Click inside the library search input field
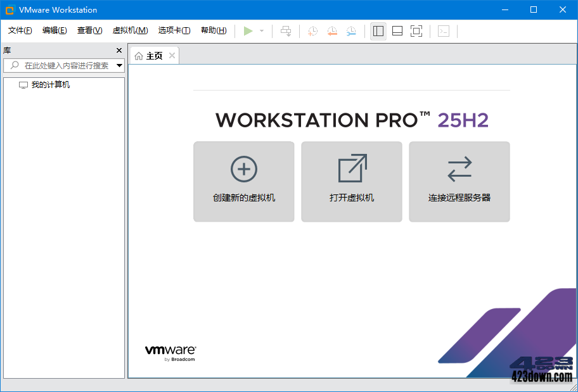The width and height of the screenshot is (578, 392). (63, 65)
